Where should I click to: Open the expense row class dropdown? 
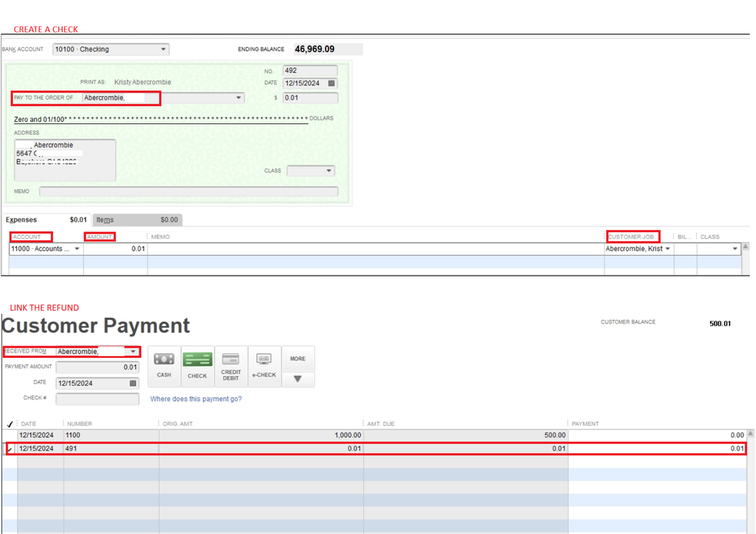click(735, 249)
